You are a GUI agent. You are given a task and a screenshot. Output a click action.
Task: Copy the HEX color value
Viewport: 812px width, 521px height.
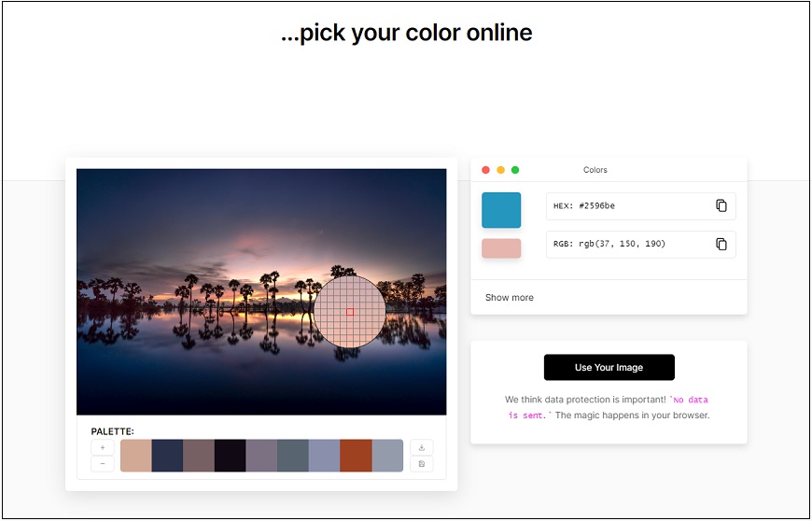click(721, 205)
